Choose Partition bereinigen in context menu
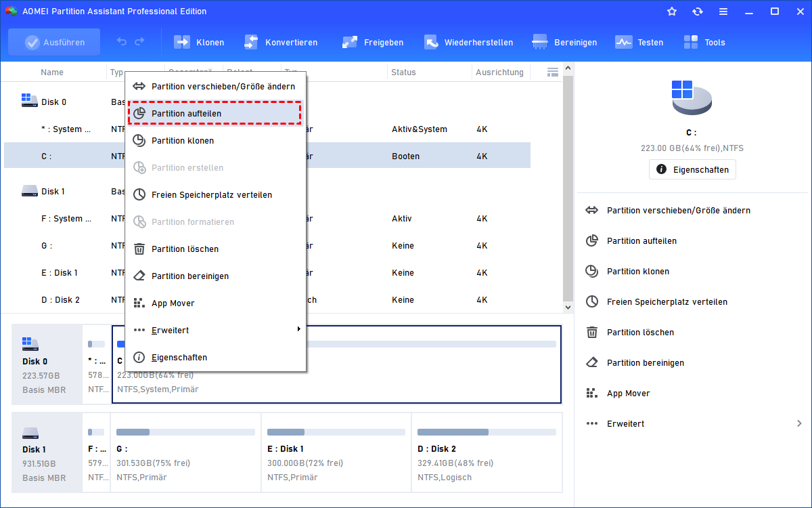The width and height of the screenshot is (812, 508). click(x=216, y=276)
